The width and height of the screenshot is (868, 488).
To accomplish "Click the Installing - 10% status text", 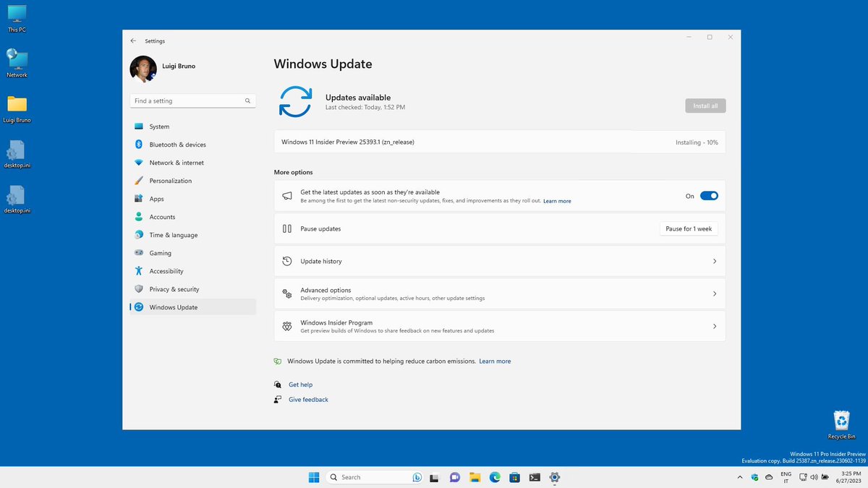I will (697, 142).
